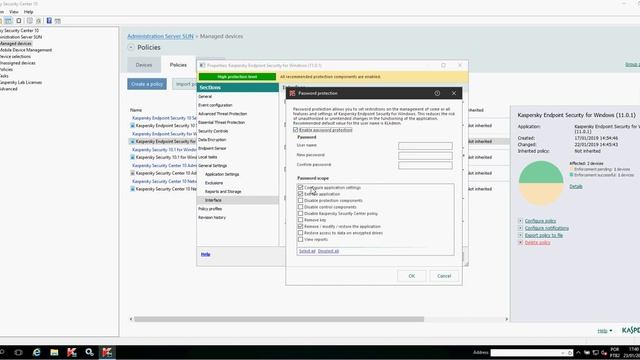Open Reports and Storage subsection
The height and width of the screenshot is (360, 640).
point(223,191)
